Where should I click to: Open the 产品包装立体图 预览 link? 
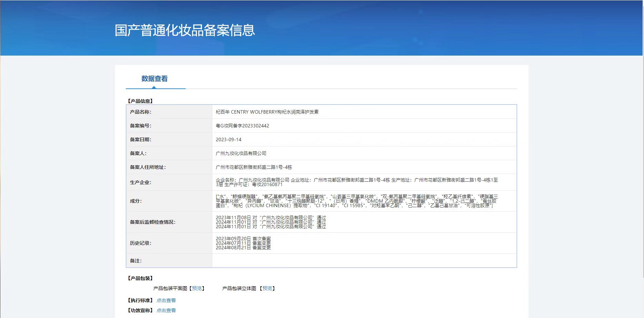point(267,288)
